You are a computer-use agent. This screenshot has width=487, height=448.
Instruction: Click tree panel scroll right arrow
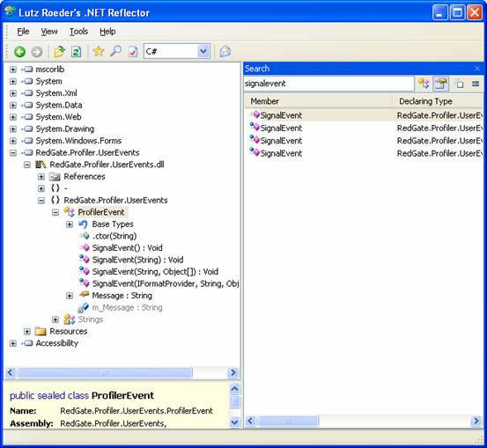pyautogui.click(x=233, y=372)
